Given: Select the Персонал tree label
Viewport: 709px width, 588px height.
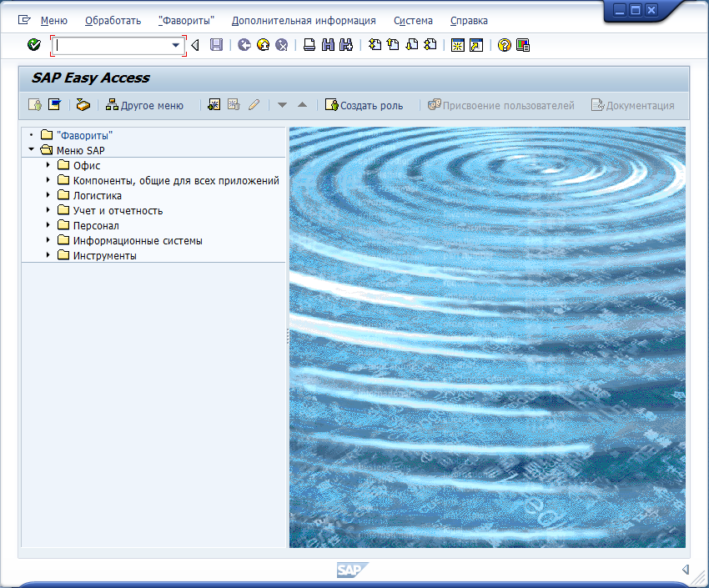Looking at the screenshot, I should (96, 225).
